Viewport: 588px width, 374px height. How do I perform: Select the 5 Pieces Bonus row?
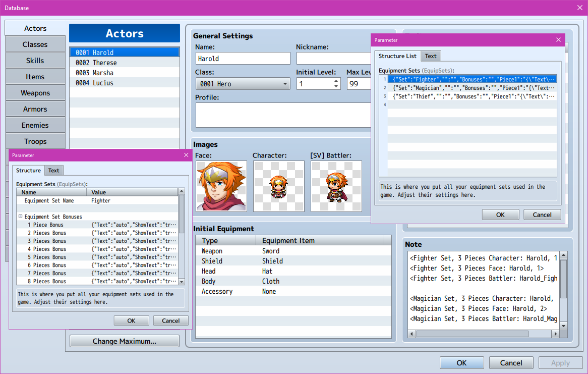click(97, 257)
